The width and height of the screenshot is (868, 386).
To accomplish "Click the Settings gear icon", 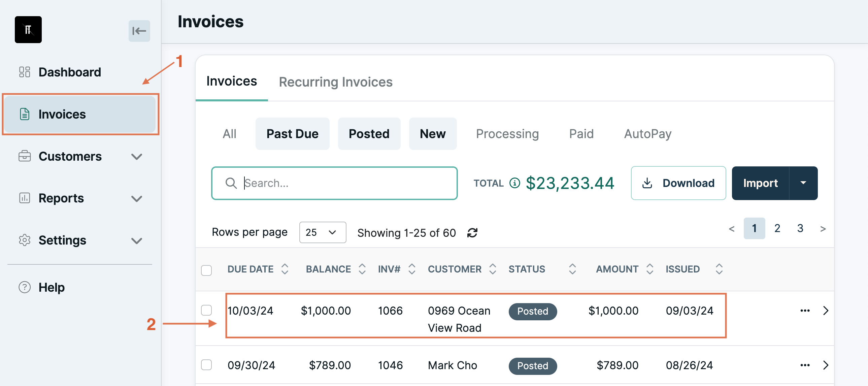I will pos(24,240).
